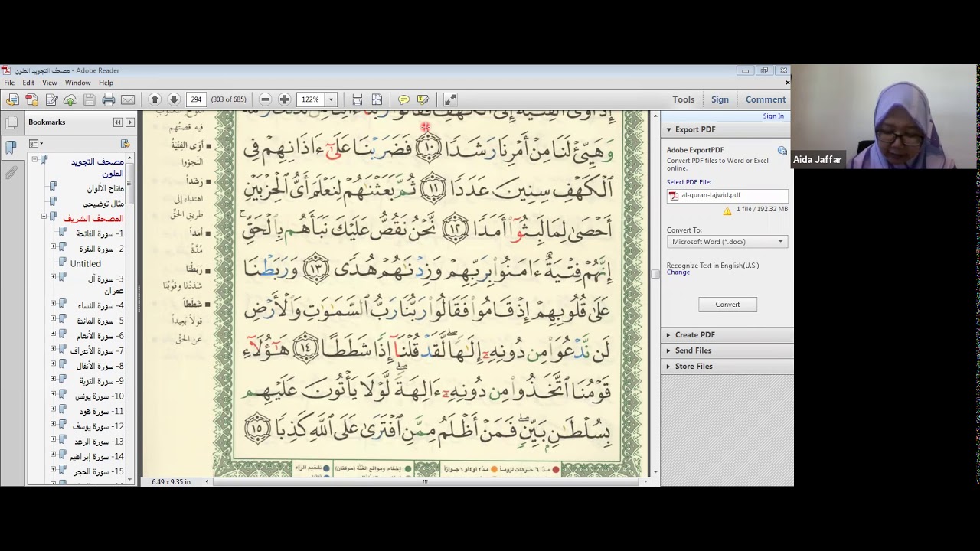The image size is (980, 551).
Task: Open the Page Thumbnails panel icon
Action: click(11, 122)
